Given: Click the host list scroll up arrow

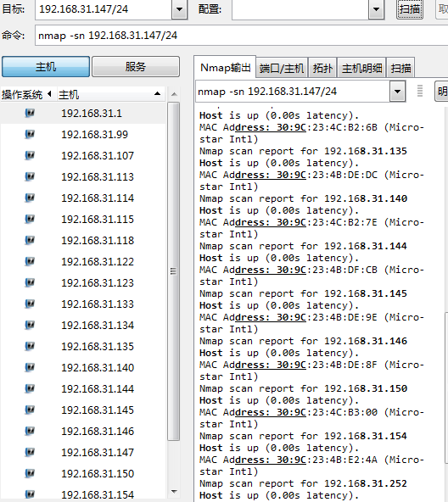Looking at the screenshot, I should click(x=174, y=94).
